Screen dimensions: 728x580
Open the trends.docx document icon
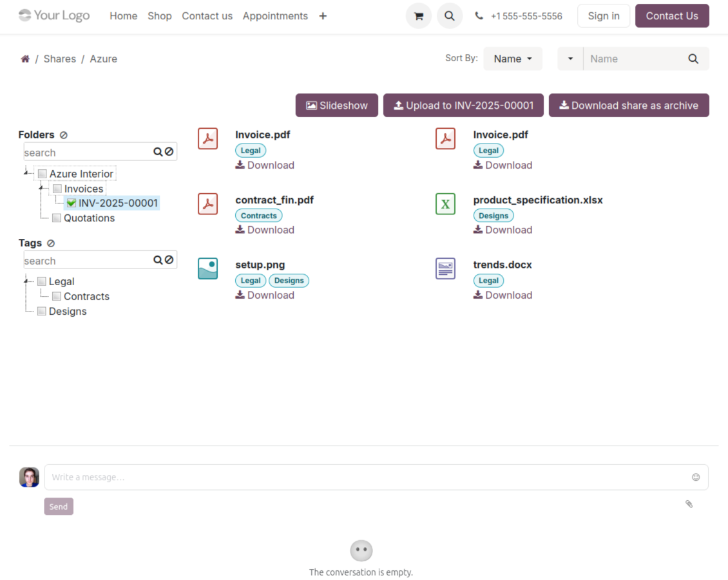(x=445, y=268)
